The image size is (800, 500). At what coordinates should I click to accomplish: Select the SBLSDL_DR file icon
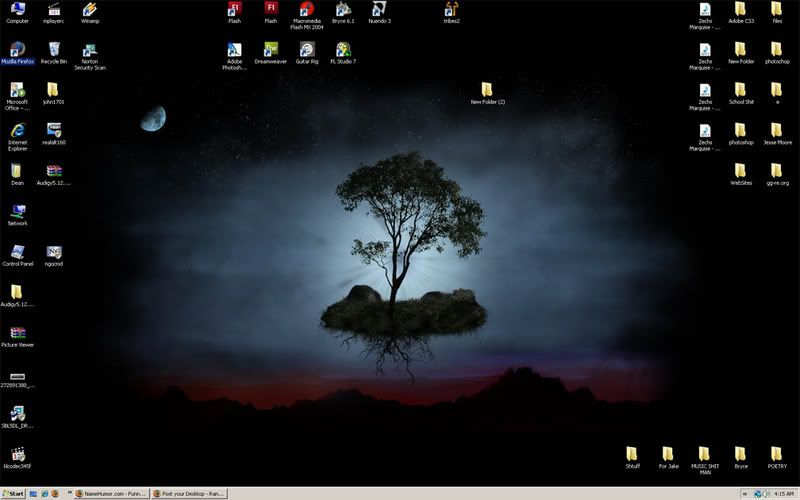[17, 417]
